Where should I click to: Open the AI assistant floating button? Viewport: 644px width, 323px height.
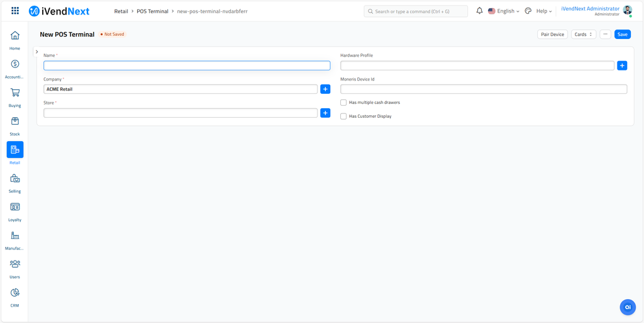point(627,307)
